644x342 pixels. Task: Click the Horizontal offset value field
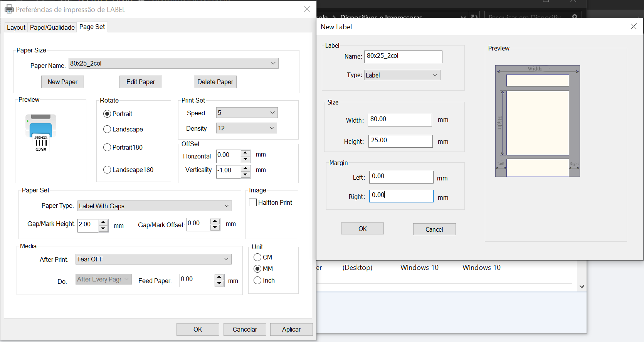pos(229,156)
